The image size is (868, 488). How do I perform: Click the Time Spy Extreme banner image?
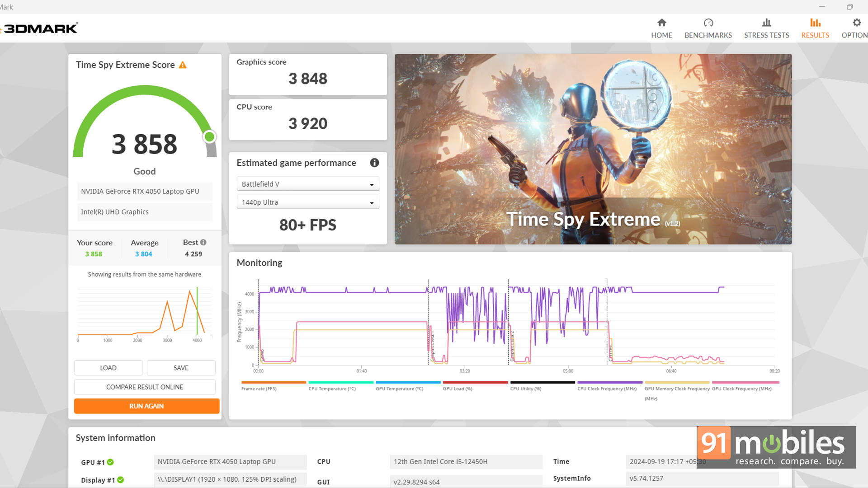click(593, 149)
